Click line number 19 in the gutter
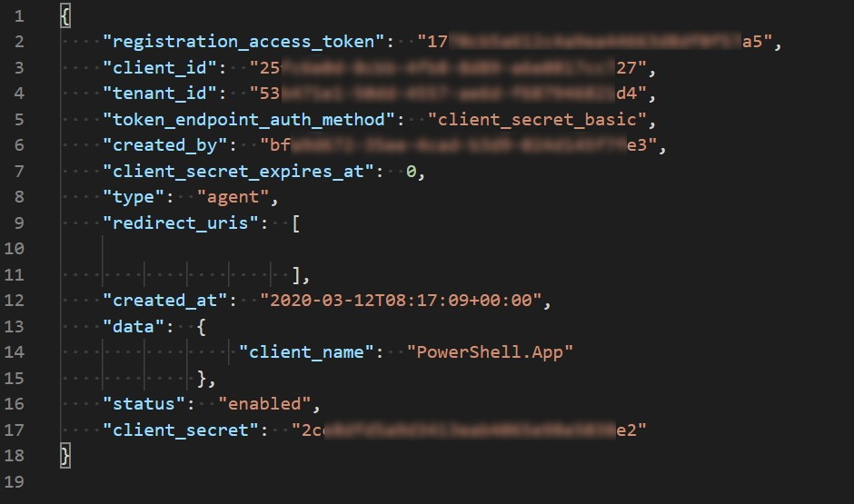This screenshot has height=504, width=854. [15, 481]
